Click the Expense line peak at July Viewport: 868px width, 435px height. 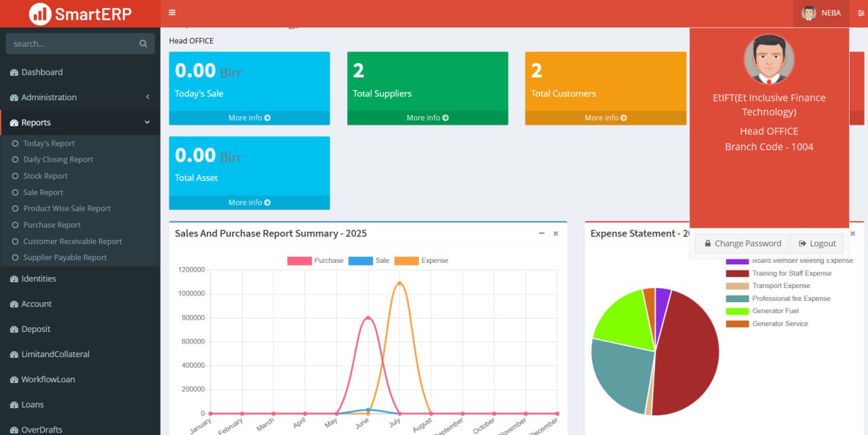399,283
